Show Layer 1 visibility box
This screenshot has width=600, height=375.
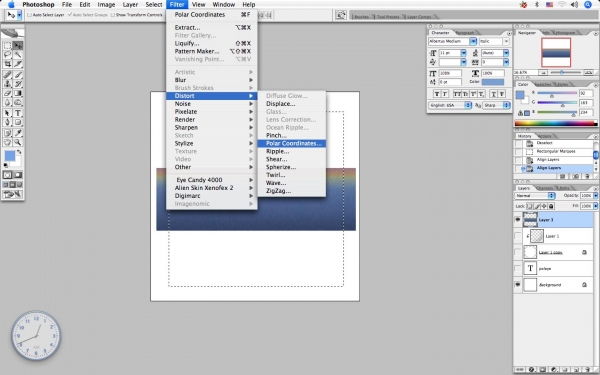tap(518, 236)
